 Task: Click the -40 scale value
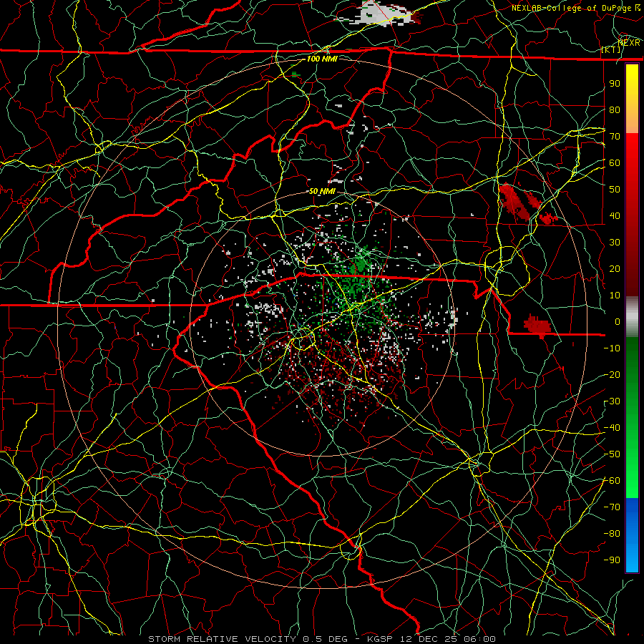click(x=612, y=428)
